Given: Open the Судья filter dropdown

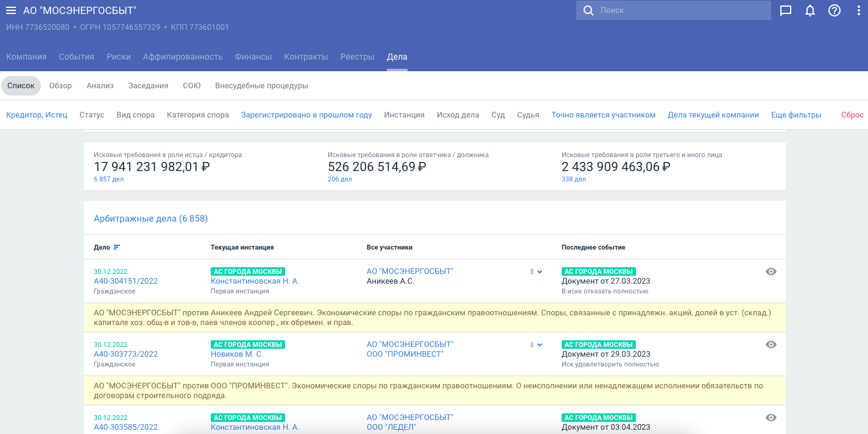Looking at the screenshot, I should pyautogui.click(x=528, y=114).
